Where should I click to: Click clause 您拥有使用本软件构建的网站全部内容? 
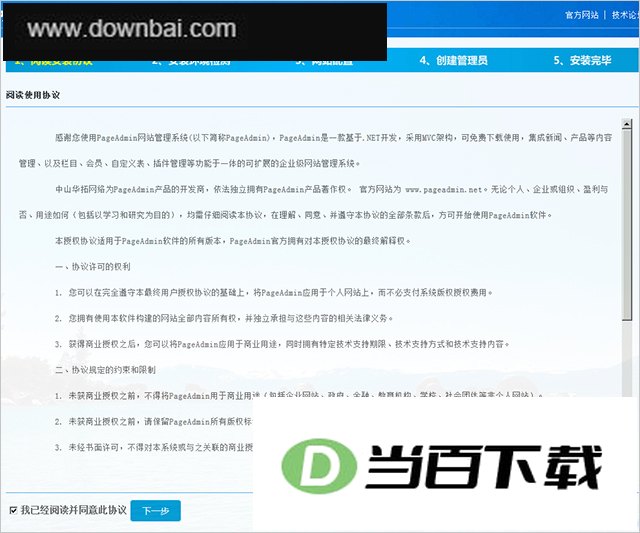(224, 318)
